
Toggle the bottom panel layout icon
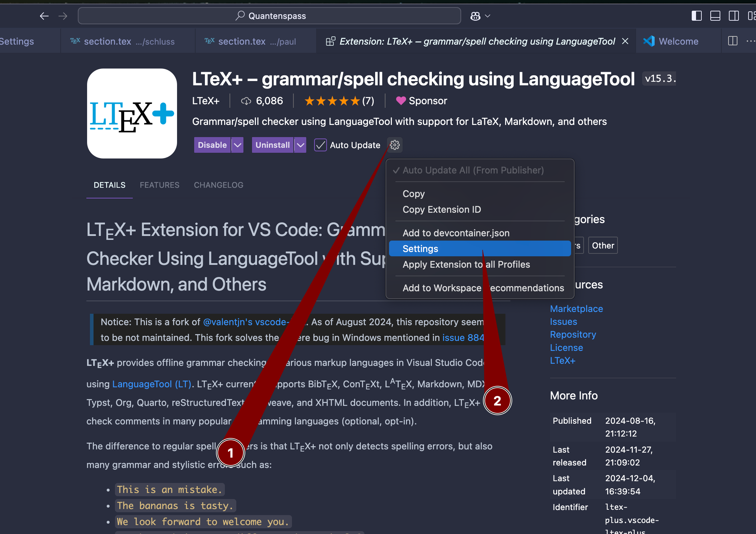pyautogui.click(x=715, y=16)
